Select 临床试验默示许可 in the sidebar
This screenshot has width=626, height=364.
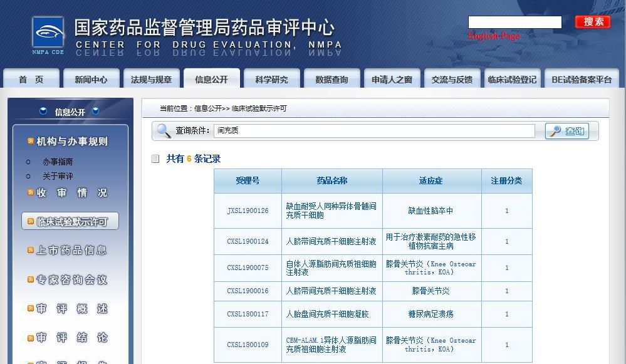click(x=70, y=222)
